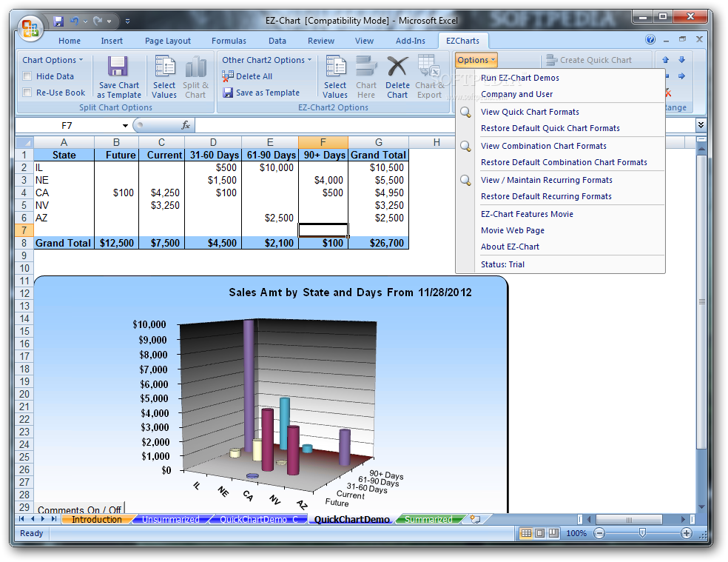The width and height of the screenshot is (728, 562).
Task: Toggle Hide Data checkbox
Action: pos(27,76)
